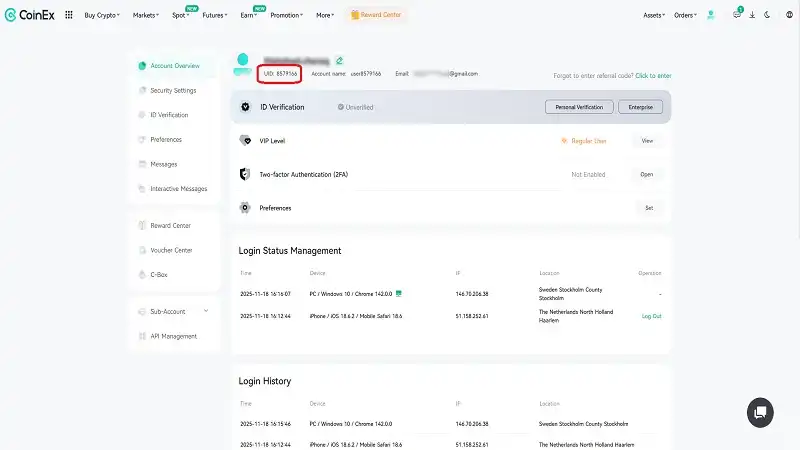Open API Management in sidebar
The image size is (800, 450).
[x=173, y=336]
